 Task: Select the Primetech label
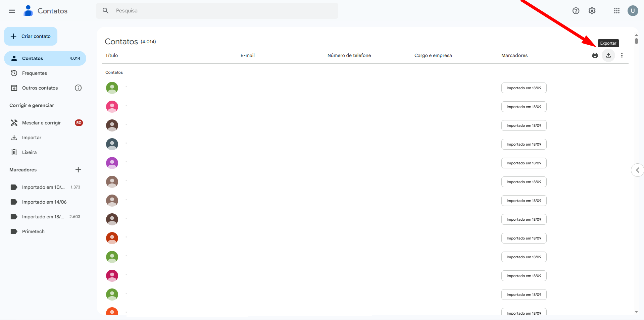33,231
